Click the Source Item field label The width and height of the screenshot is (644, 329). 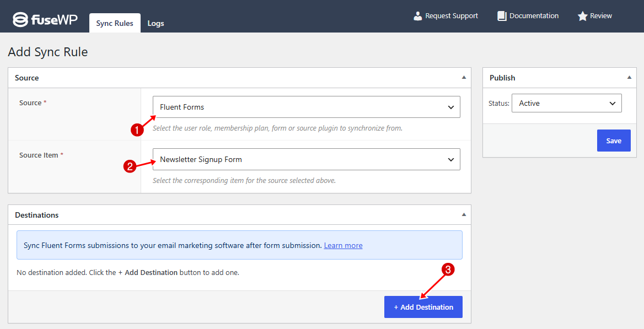[41, 155]
